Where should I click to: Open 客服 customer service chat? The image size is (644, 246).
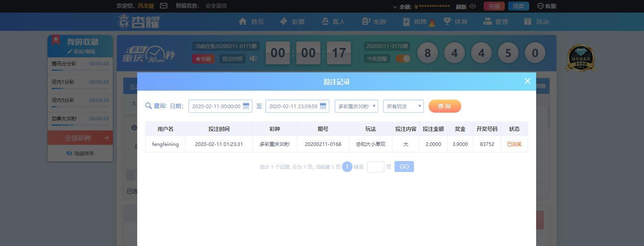point(547,6)
